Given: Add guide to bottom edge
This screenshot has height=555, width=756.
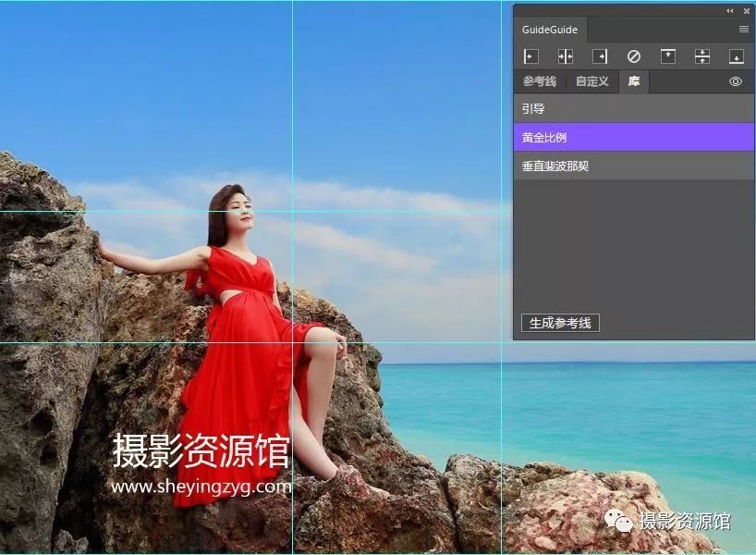Looking at the screenshot, I should point(737,56).
